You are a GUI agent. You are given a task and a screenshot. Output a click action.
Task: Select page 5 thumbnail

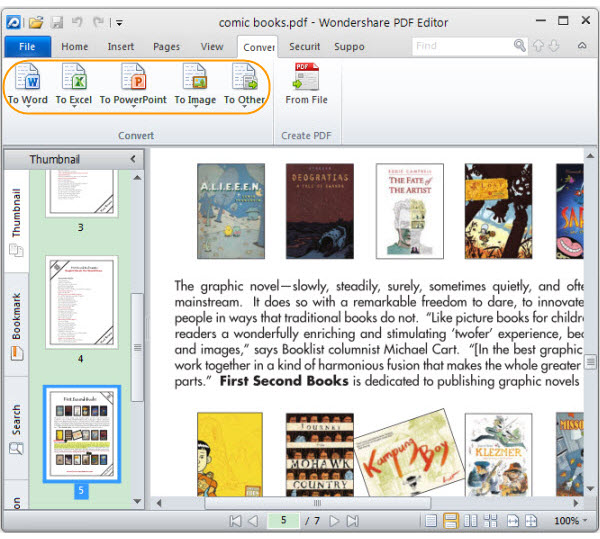82,434
